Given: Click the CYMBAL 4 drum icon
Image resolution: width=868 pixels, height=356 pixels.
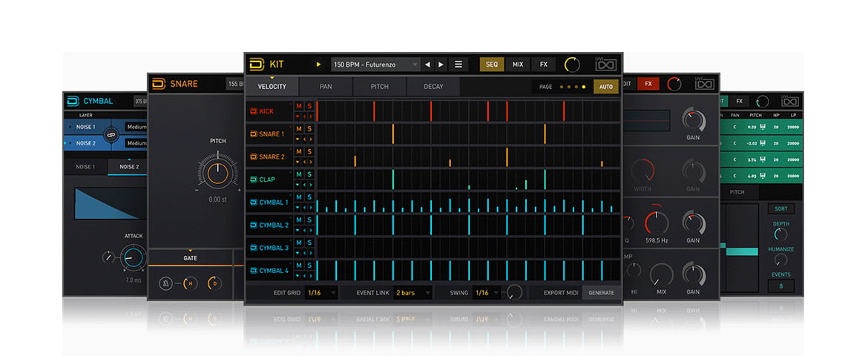Looking at the screenshot, I should 254,271.
